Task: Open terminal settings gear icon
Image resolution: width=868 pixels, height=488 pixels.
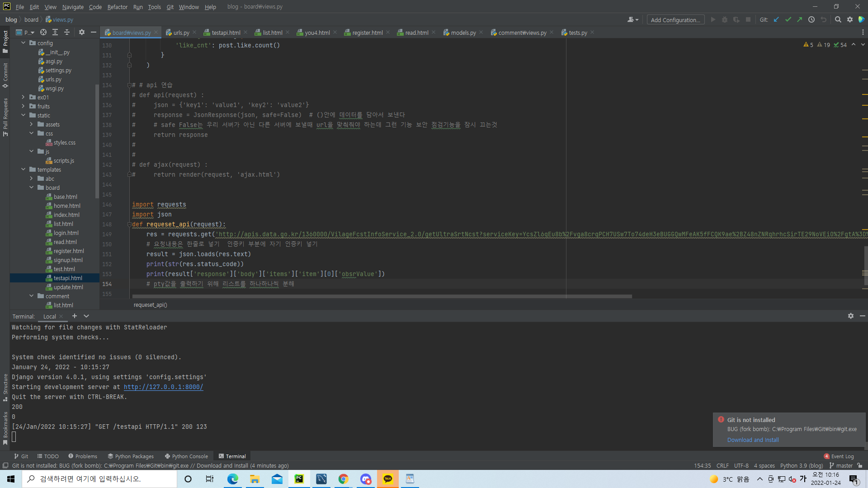Action: coord(851,316)
